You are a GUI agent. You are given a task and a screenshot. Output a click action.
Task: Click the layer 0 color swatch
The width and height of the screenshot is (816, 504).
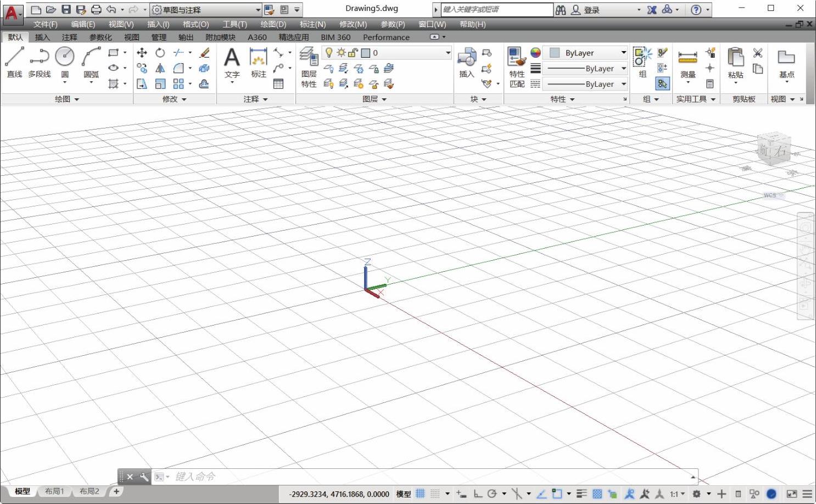tap(366, 53)
